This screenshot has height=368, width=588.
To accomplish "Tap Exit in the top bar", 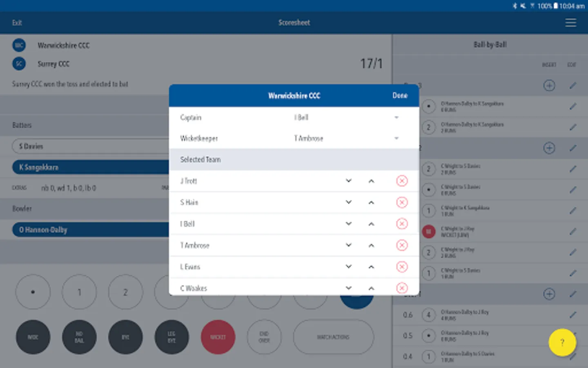I will [x=17, y=23].
